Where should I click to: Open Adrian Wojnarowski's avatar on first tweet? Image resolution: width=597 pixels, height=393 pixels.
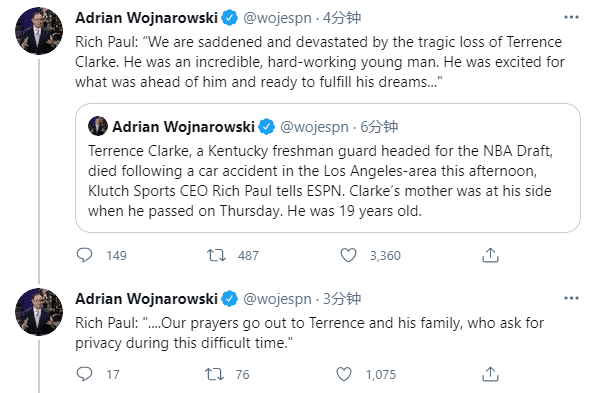[x=39, y=31]
